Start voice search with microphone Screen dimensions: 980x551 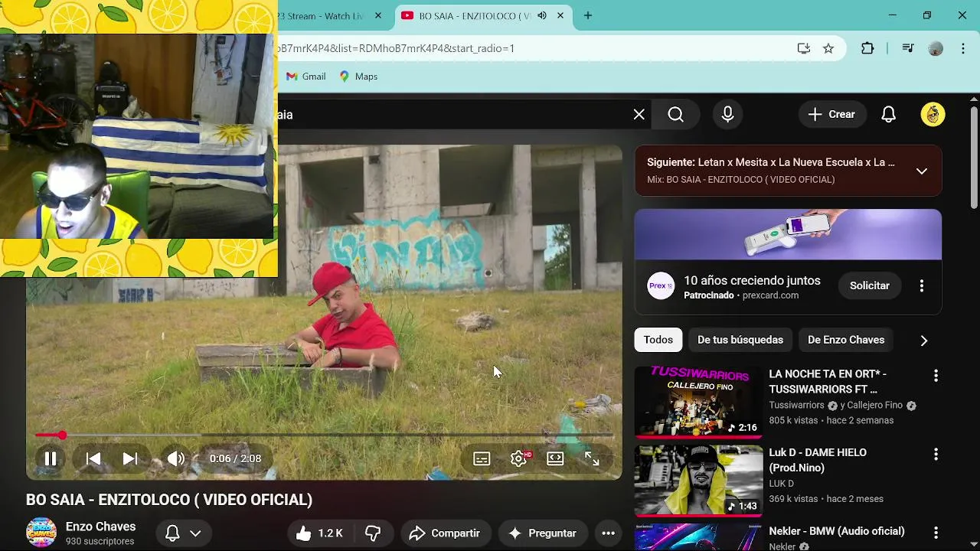pyautogui.click(x=728, y=115)
